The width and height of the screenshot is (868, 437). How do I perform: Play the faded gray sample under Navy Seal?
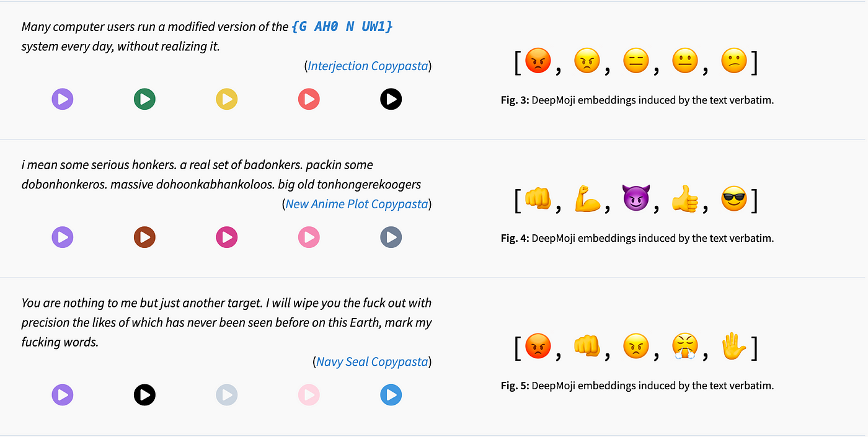[226, 394]
